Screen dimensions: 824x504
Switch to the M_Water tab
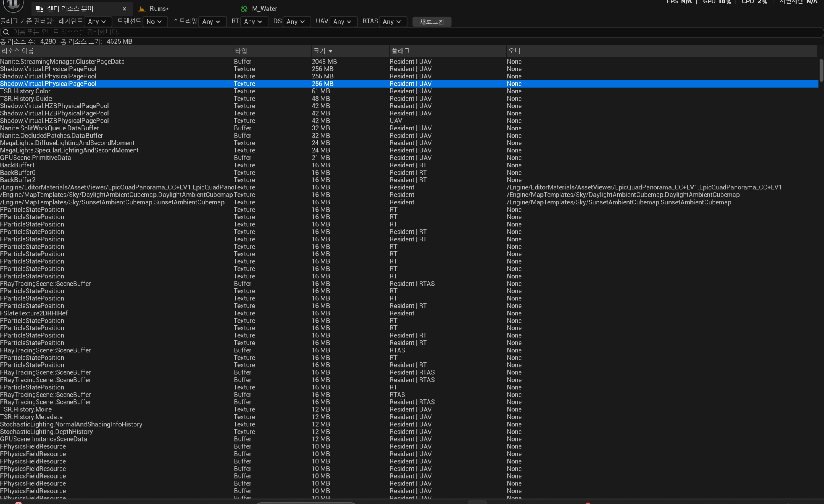tap(264, 9)
